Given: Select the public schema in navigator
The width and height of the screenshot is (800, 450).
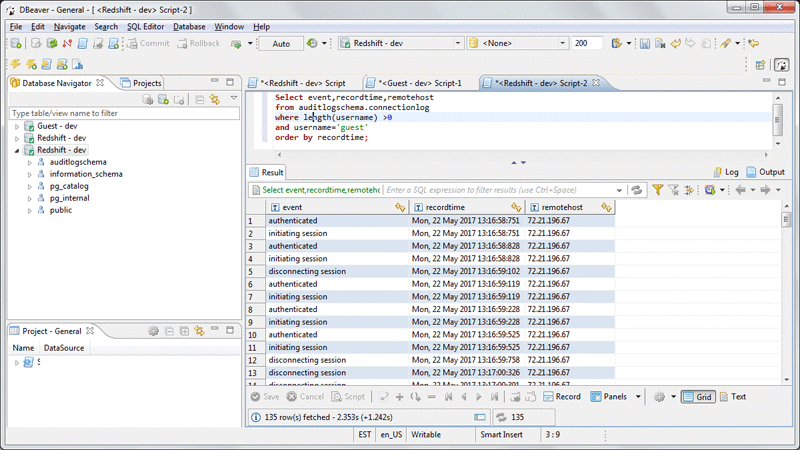Looking at the screenshot, I should (x=60, y=210).
